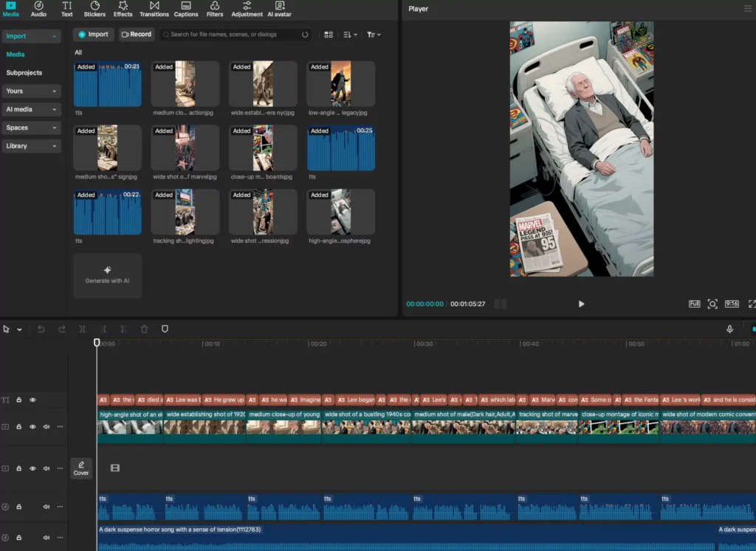Open the Effects tab
This screenshot has height=551, width=756.
[x=123, y=9]
